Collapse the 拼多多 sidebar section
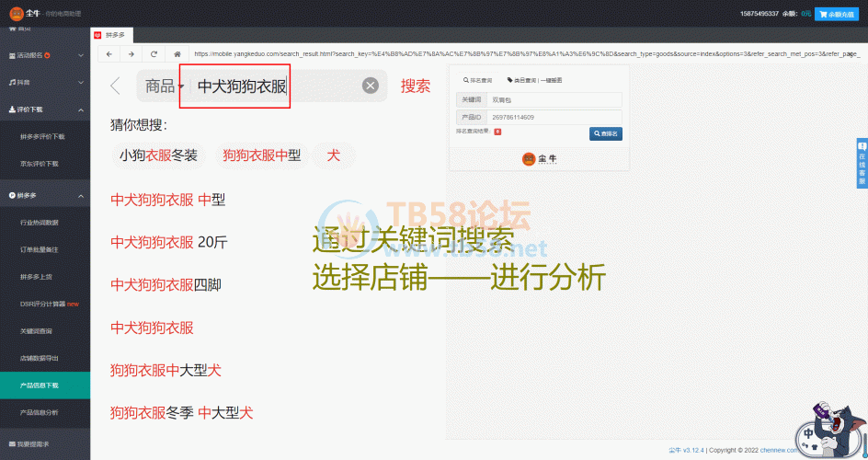 45,195
